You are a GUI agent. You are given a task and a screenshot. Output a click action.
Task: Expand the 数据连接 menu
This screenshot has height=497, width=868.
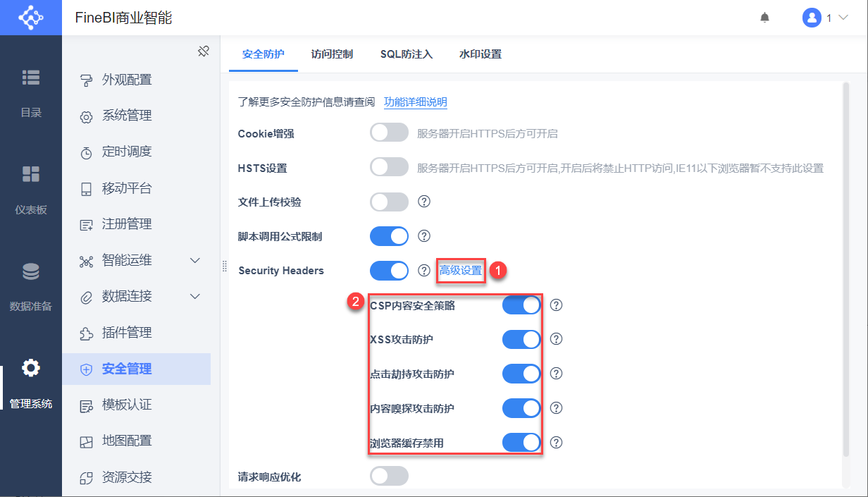click(x=196, y=297)
